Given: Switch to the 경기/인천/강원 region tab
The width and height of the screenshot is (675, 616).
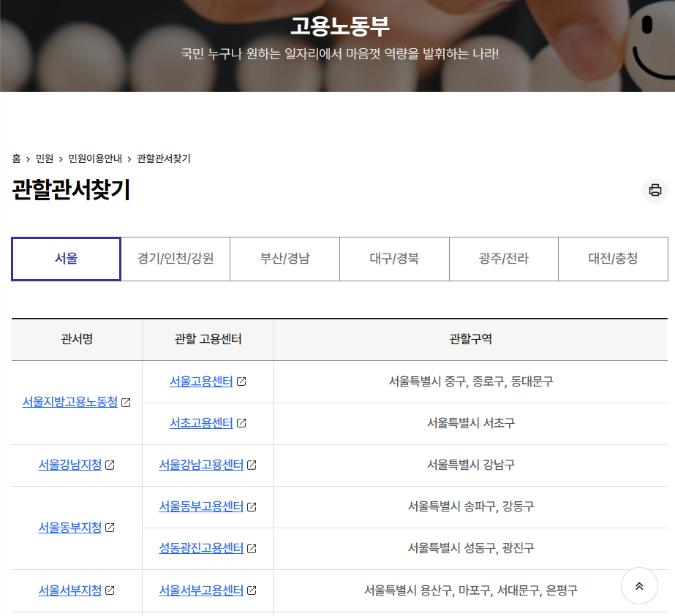Looking at the screenshot, I should 175,259.
